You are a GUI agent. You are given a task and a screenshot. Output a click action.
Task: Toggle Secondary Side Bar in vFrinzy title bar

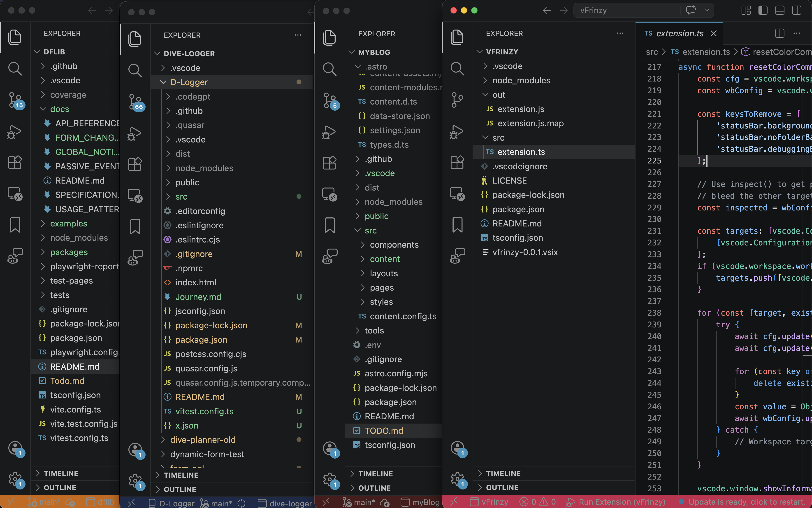click(797, 10)
